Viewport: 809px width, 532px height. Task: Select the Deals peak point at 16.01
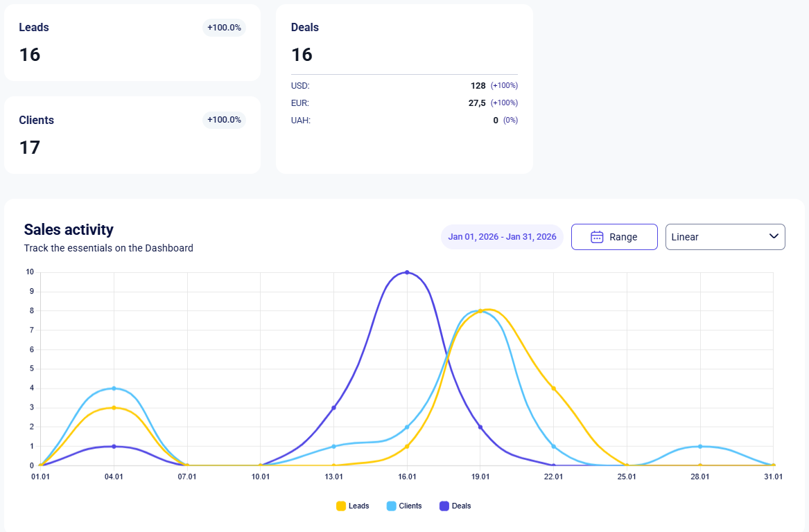pos(407,272)
